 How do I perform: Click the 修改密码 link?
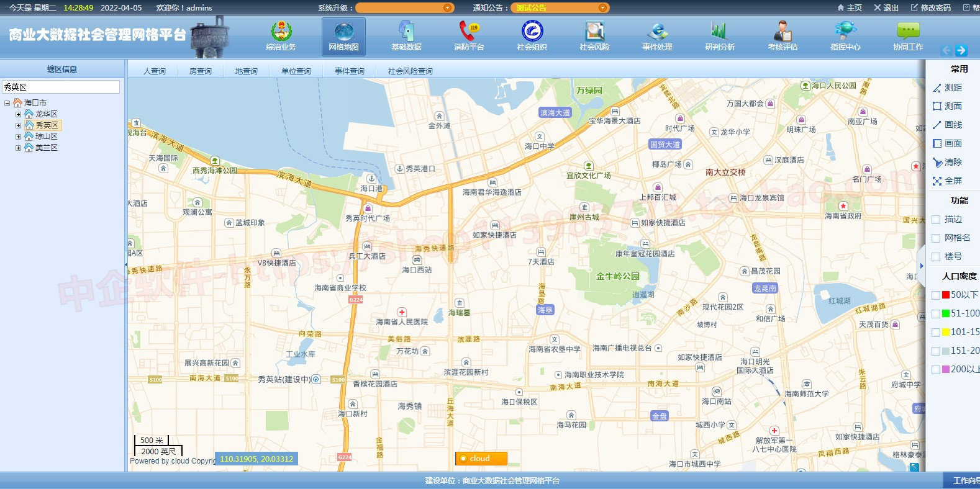tap(930, 8)
